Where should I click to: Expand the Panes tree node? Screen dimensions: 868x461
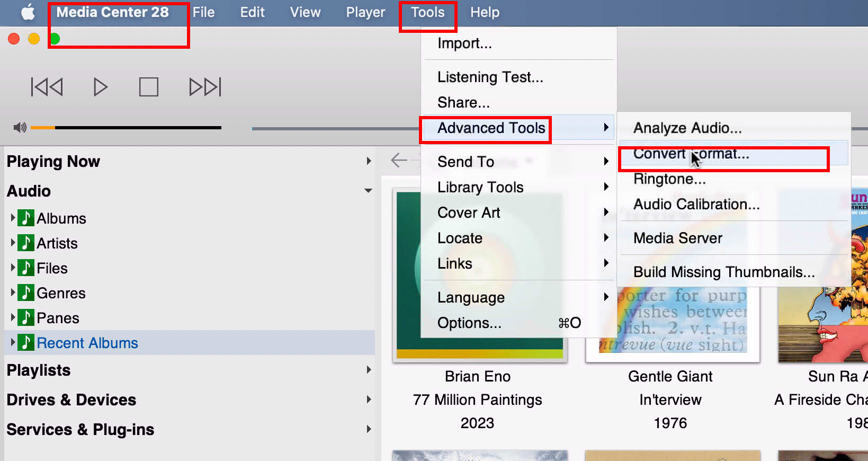click(x=13, y=317)
